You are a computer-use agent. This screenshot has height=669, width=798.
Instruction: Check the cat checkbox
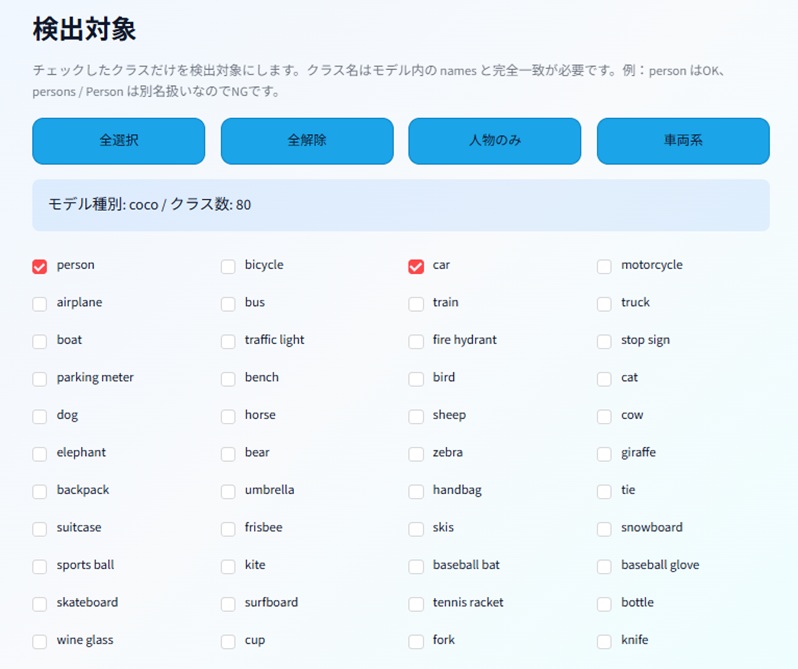pyautogui.click(x=604, y=379)
